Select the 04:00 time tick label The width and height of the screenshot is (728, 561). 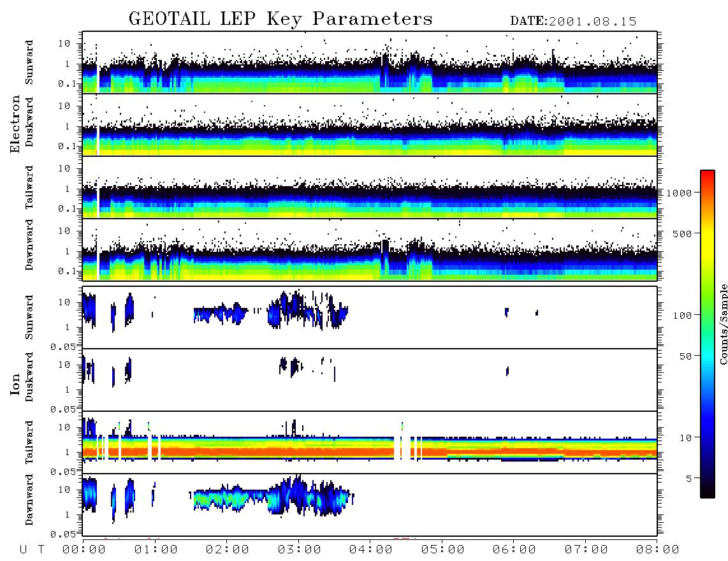pyautogui.click(x=371, y=550)
